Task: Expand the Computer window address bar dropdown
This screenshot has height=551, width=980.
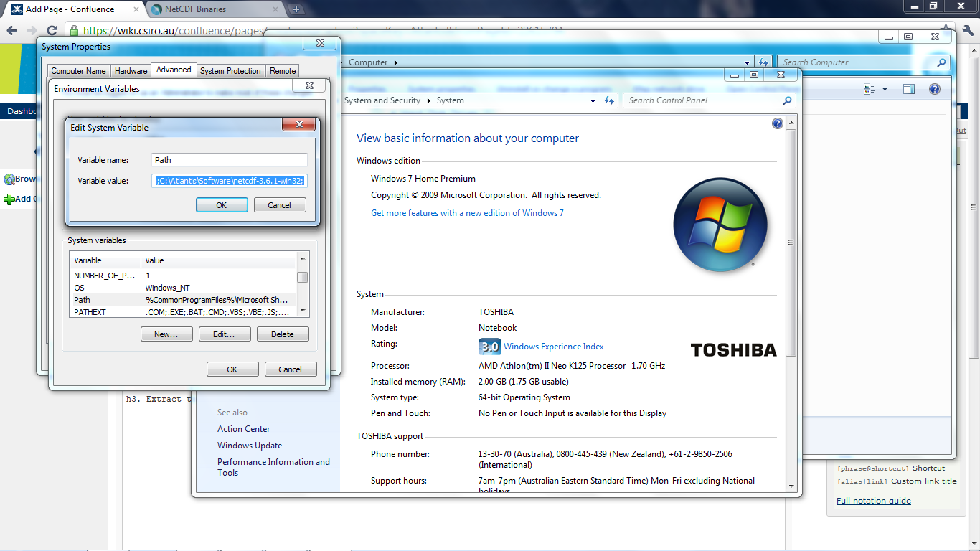Action: tap(747, 63)
